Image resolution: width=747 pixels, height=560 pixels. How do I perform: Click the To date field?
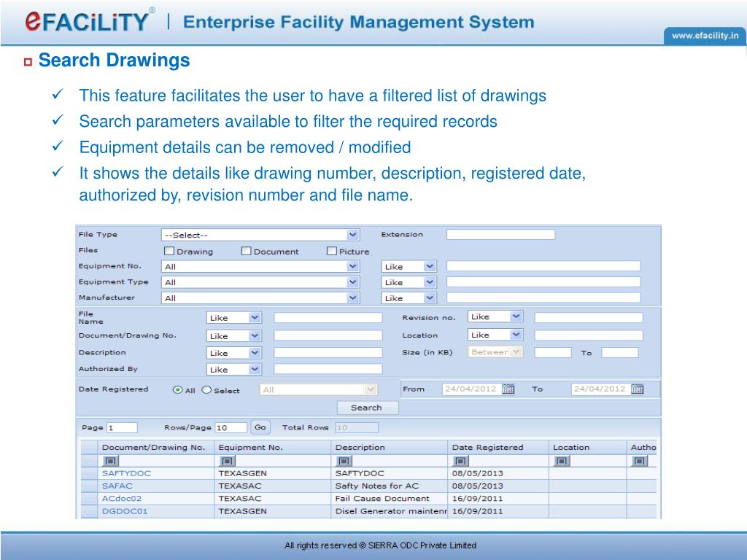click(x=601, y=389)
